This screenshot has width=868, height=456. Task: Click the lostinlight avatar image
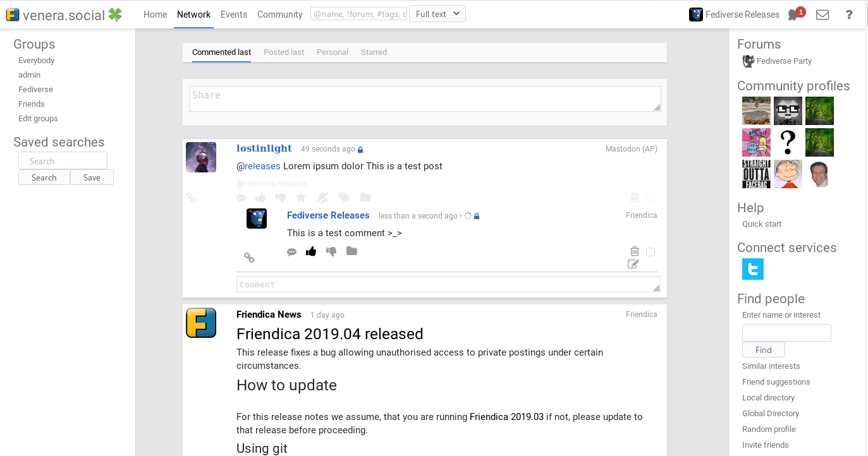click(201, 157)
